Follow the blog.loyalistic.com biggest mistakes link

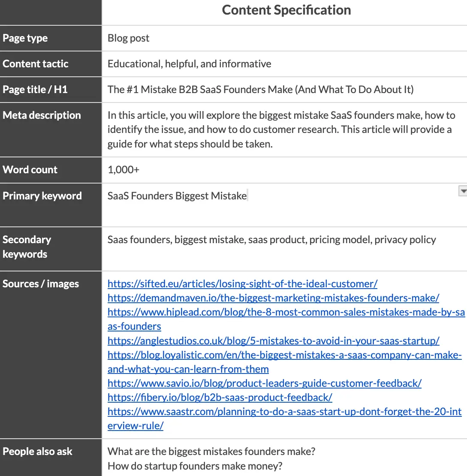(284, 355)
